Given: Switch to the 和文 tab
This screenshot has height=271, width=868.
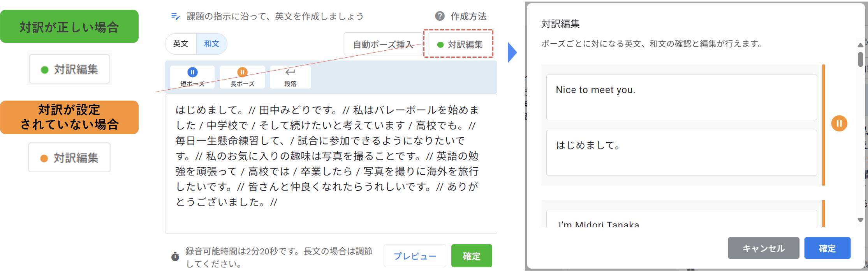Looking at the screenshot, I should pos(211,44).
